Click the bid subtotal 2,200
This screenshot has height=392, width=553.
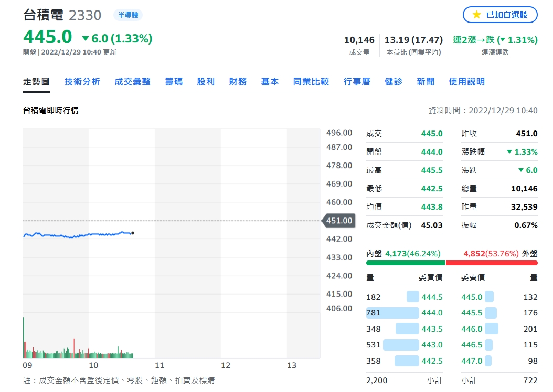click(x=377, y=380)
